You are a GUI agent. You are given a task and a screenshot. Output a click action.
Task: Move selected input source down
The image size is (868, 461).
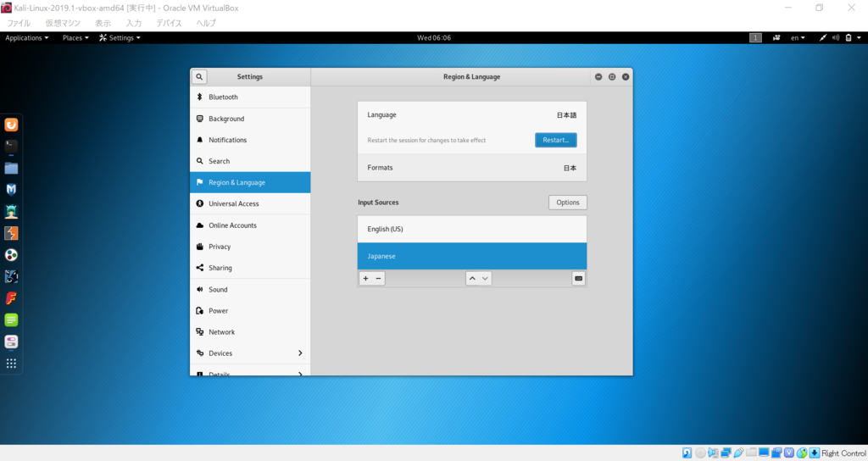pyautogui.click(x=485, y=278)
